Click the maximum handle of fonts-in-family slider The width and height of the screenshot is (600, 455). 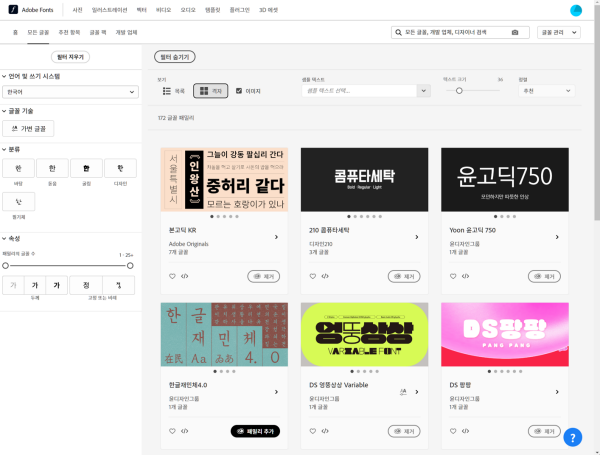pos(130,266)
